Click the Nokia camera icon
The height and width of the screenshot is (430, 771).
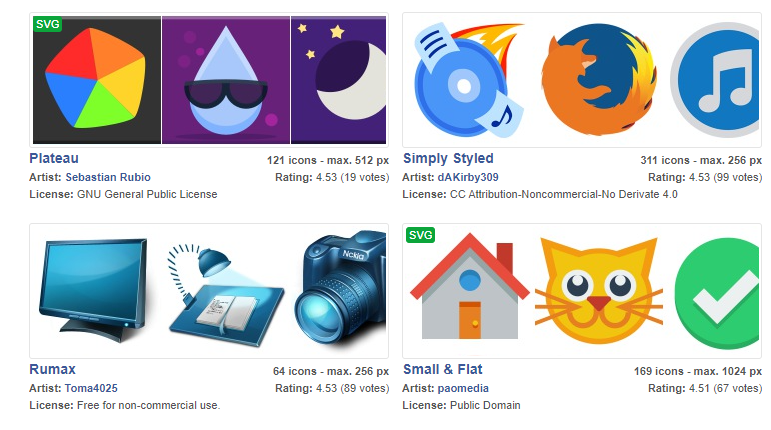click(x=340, y=291)
